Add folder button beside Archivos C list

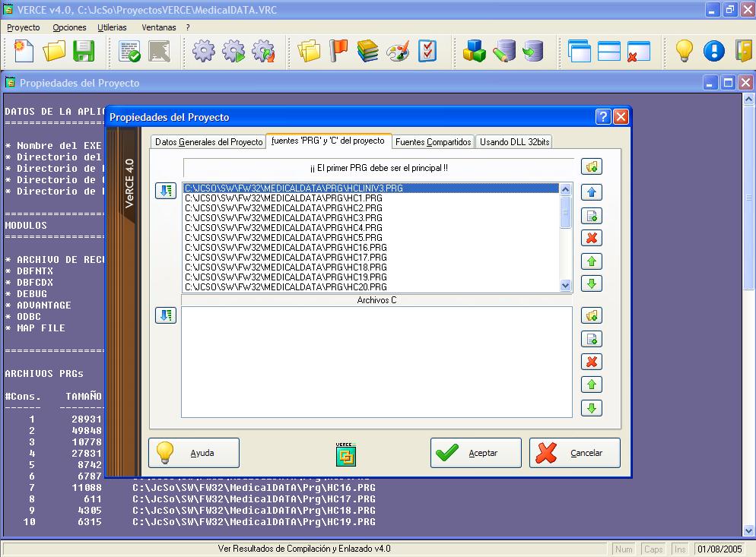click(591, 315)
